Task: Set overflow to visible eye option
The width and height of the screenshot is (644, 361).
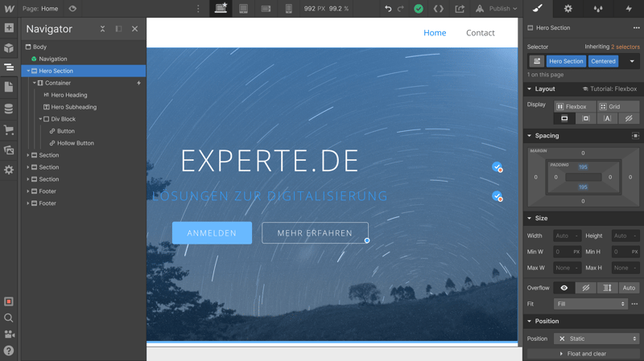Action: click(564, 288)
